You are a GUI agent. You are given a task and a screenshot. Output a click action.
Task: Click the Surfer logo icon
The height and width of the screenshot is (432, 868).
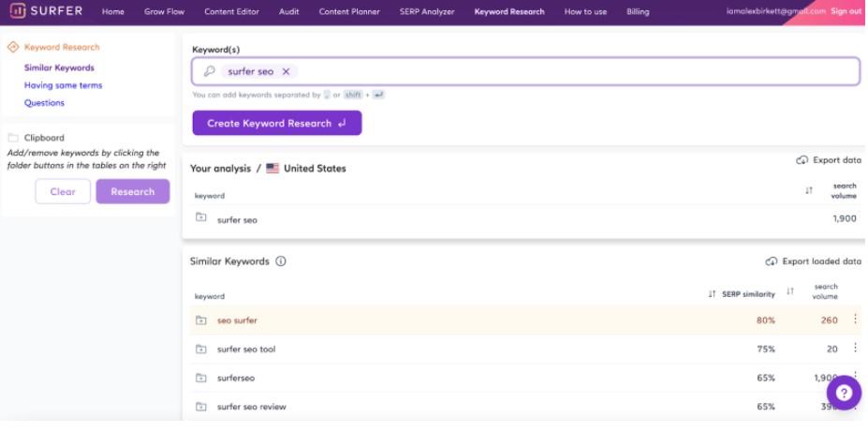(17, 10)
